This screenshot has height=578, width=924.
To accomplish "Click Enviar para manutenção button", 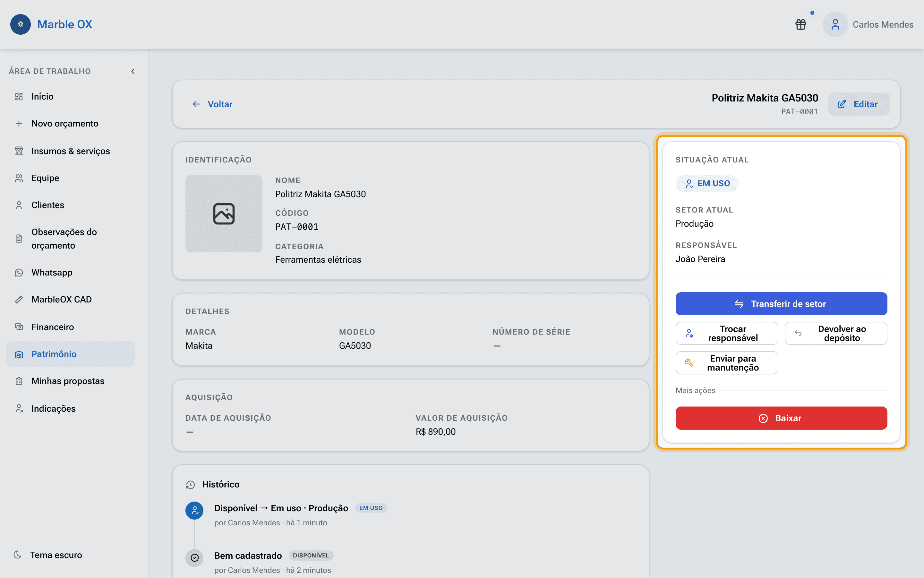I will [x=727, y=363].
